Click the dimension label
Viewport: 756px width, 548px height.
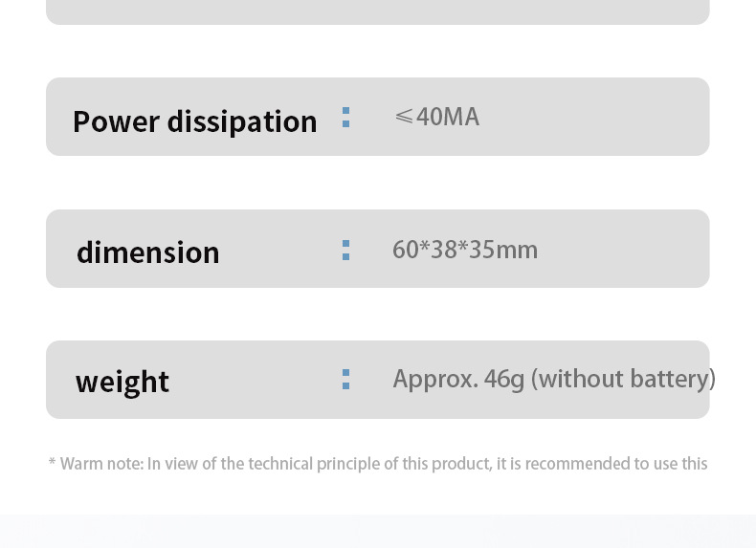(148, 252)
